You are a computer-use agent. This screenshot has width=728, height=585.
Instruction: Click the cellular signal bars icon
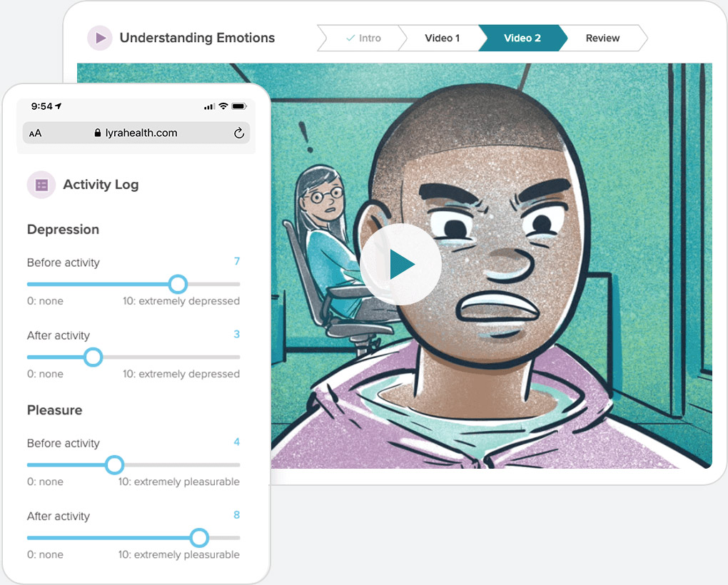(209, 107)
